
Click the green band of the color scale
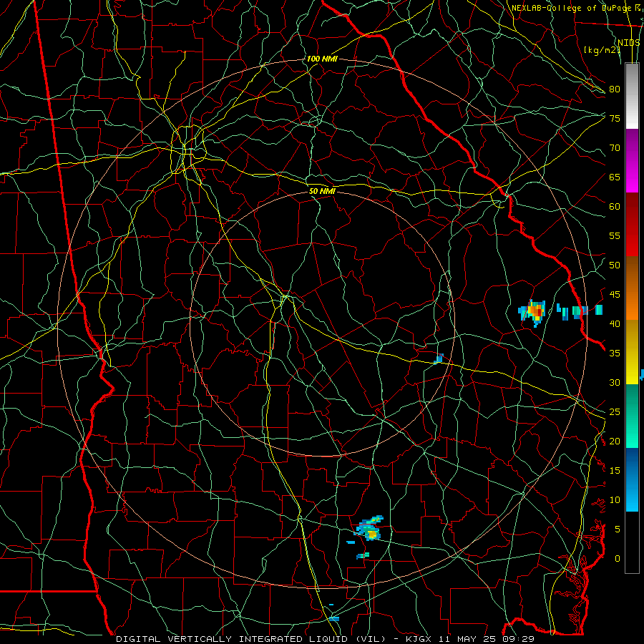pyautogui.click(x=632, y=416)
